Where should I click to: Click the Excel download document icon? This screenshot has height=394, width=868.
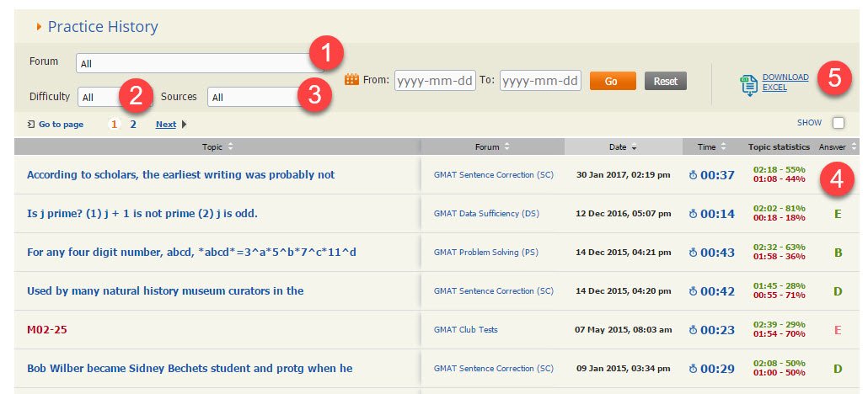(x=749, y=84)
